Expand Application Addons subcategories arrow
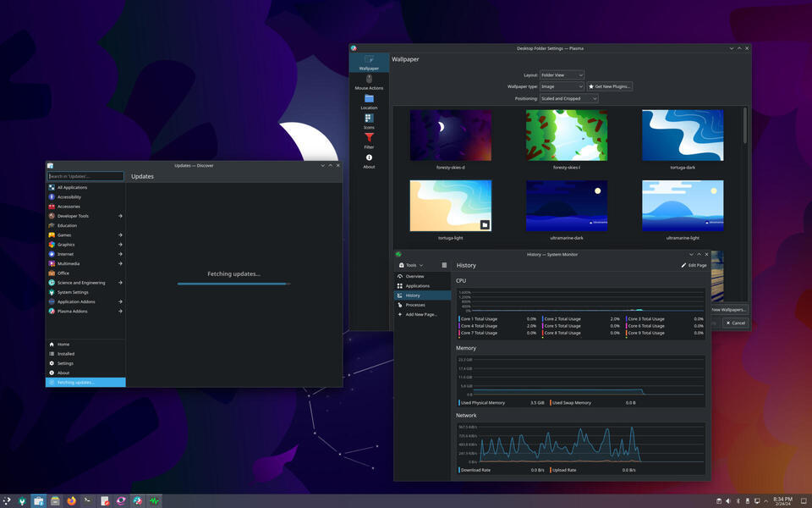This screenshot has height=508, width=812. click(x=120, y=301)
